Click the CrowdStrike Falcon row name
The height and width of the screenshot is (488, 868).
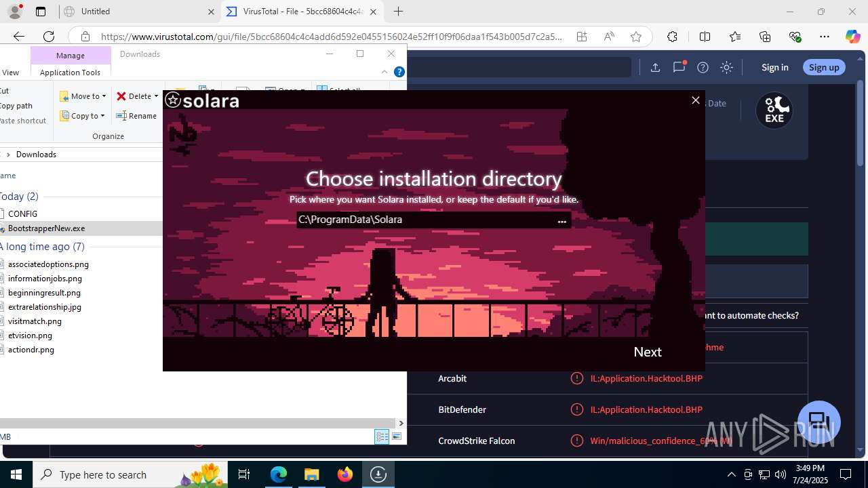(x=476, y=441)
